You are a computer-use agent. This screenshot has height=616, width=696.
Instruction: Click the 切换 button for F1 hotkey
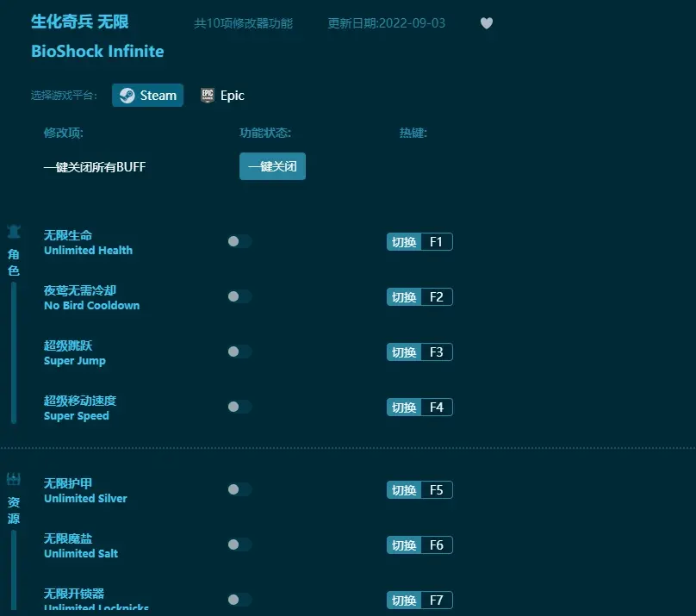(x=404, y=242)
